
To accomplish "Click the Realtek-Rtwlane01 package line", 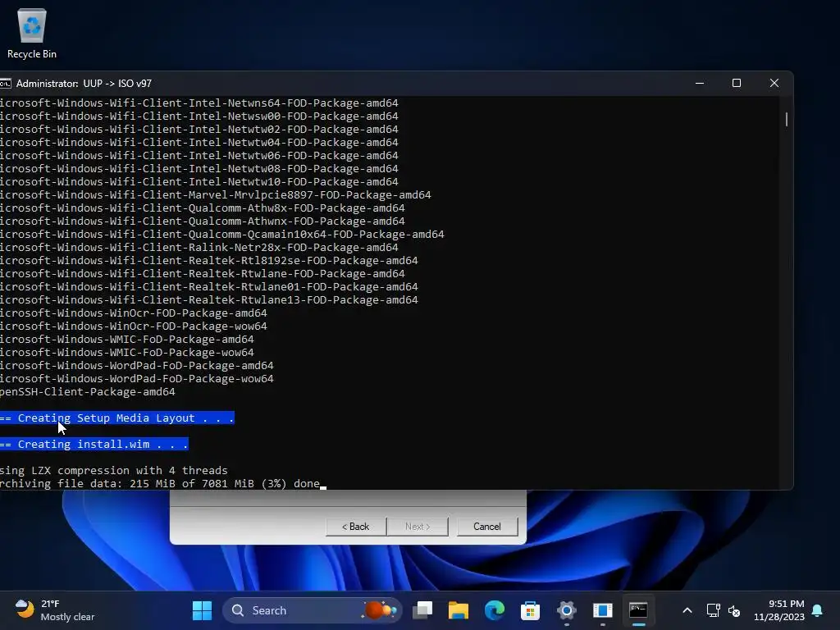I will click(x=209, y=286).
